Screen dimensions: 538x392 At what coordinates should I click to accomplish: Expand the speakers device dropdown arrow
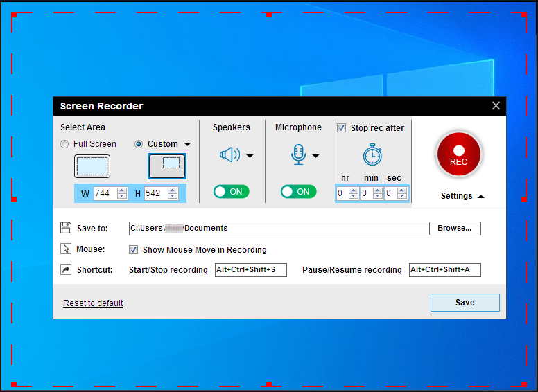tap(250, 156)
